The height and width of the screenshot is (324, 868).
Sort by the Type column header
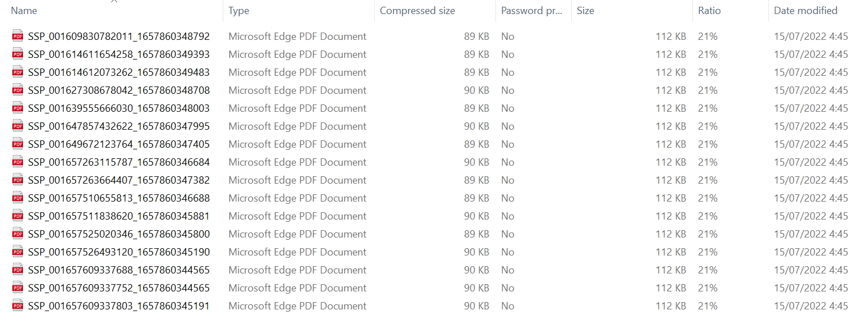pyautogui.click(x=239, y=11)
